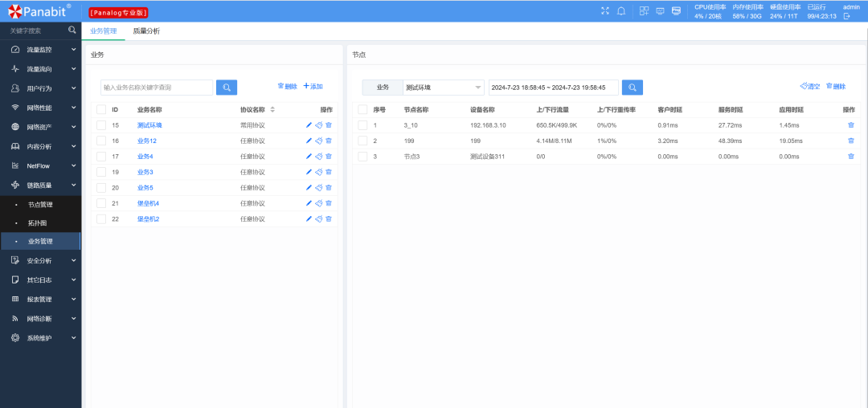The image size is (868, 408).
Task: Clear data for 测试环境 row
Action: (x=319, y=125)
